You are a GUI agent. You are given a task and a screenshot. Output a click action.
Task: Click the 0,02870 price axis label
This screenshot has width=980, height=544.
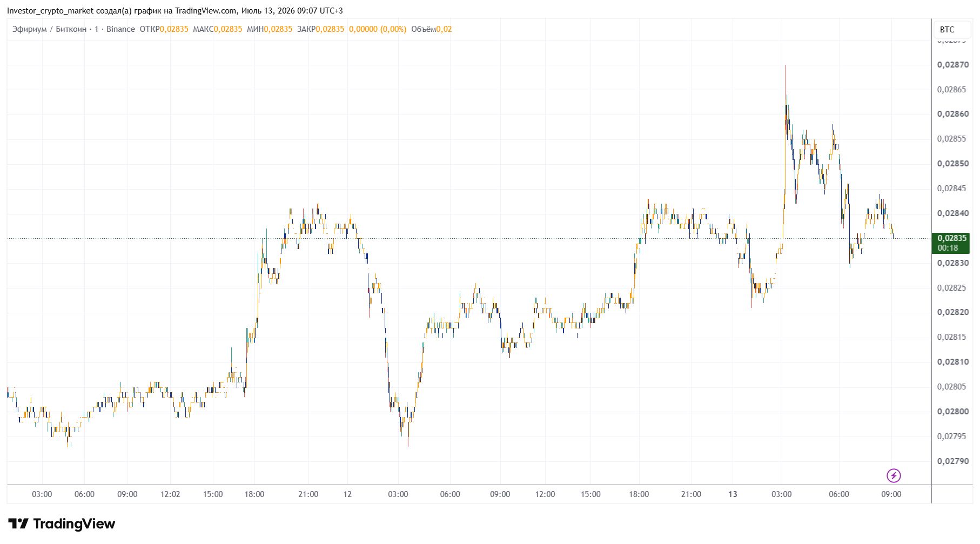tap(953, 65)
